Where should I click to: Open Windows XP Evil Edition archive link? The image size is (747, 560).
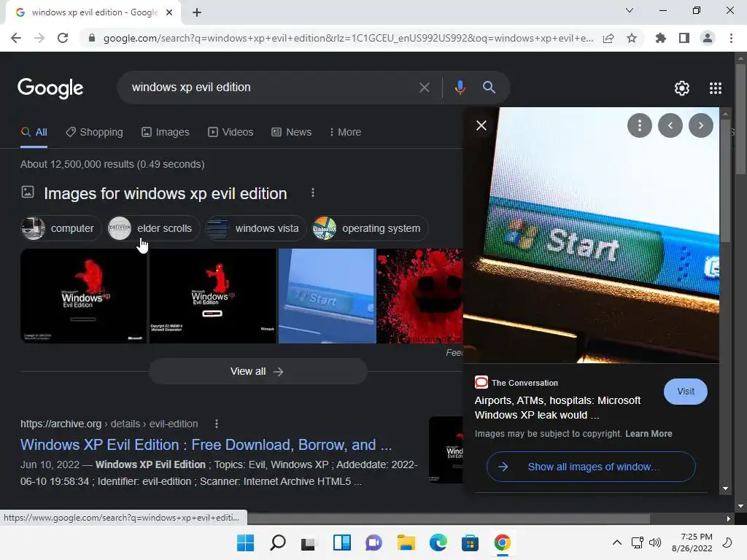(206, 445)
